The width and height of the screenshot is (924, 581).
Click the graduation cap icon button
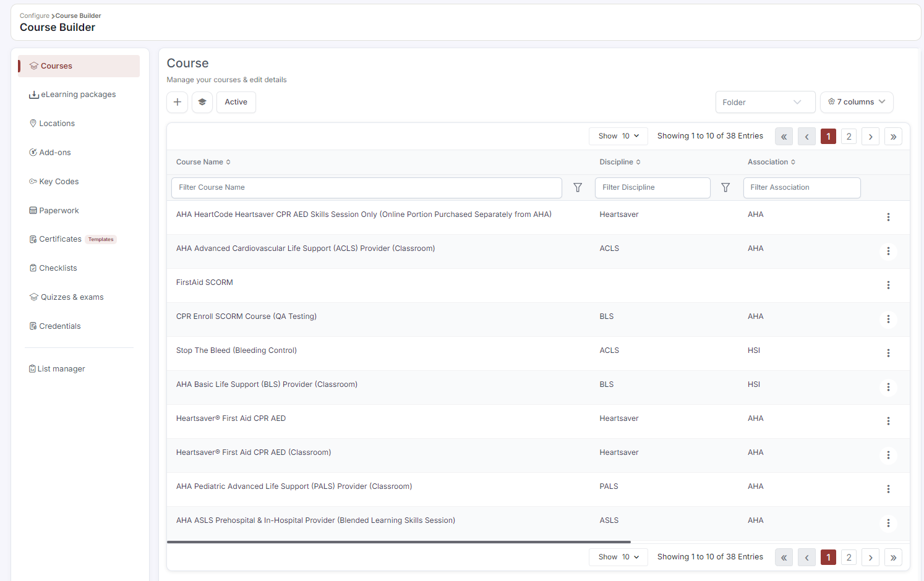(202, 102)
